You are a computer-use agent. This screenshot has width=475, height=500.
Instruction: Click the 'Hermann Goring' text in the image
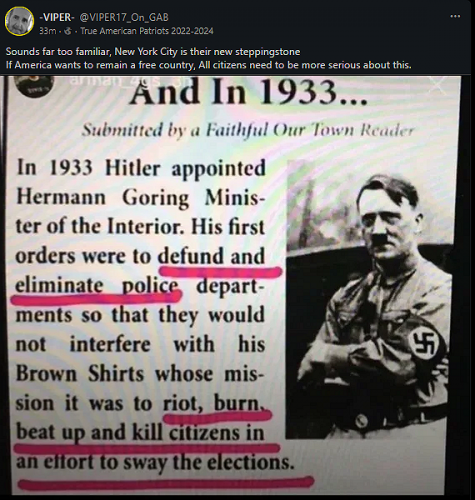103,197
